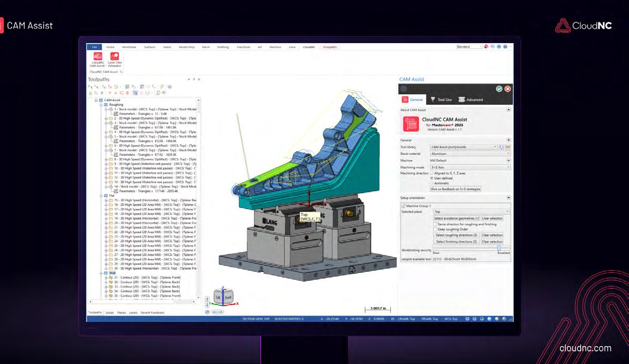Click the red down arrow icon in Toolpaths toolbar
Viewport: 629px width, 364px height.
(x=110, y=93)
